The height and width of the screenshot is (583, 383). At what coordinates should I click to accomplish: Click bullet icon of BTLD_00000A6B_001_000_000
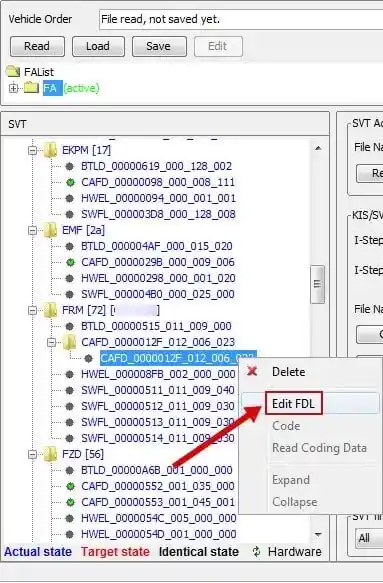pyautogui.click(x=70, y=470)
